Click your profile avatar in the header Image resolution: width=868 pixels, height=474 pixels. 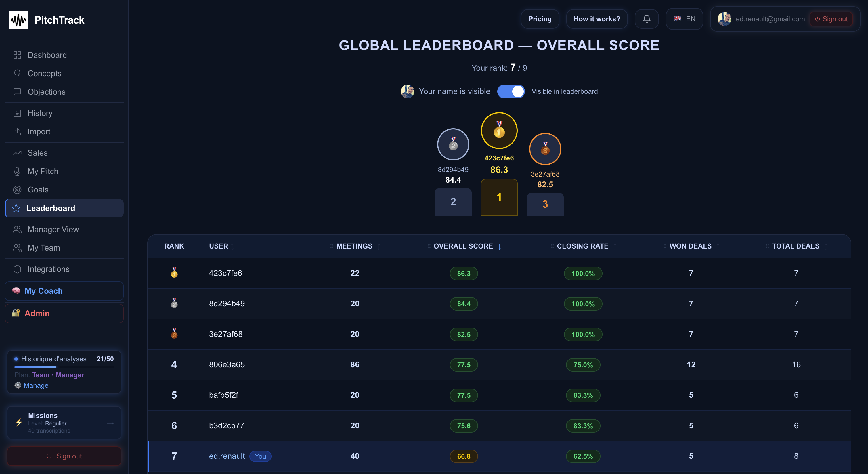click(724, 19)
